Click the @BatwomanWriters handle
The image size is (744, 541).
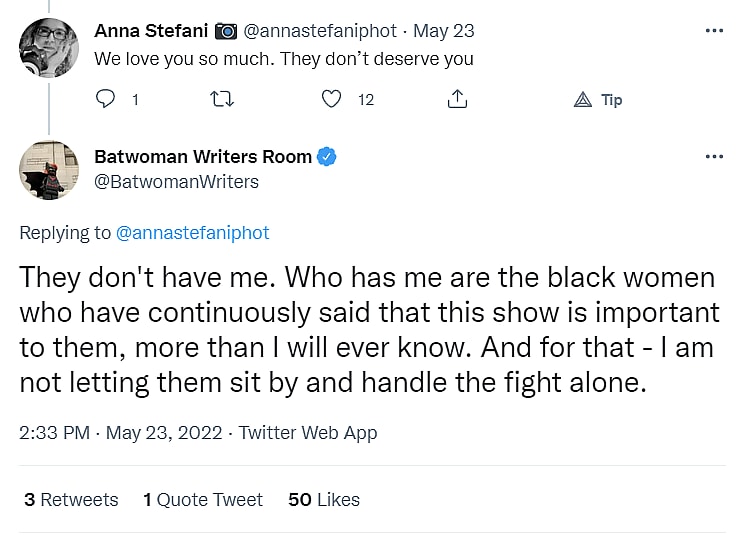pos(176,181)
